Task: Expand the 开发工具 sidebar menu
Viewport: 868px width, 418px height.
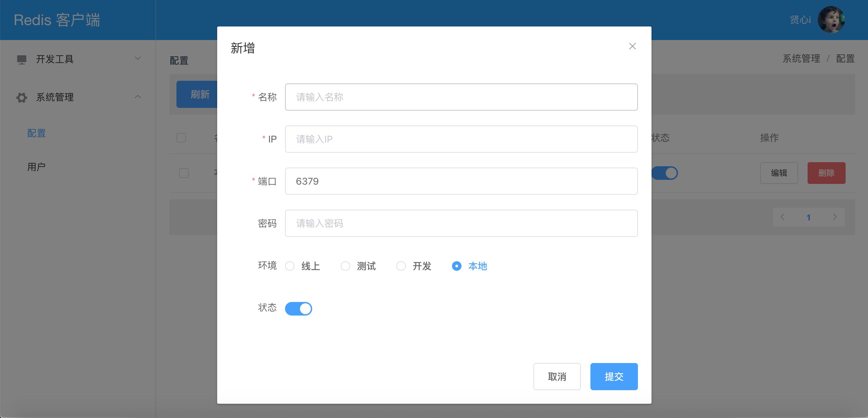Action: click(x=137, y=58)
